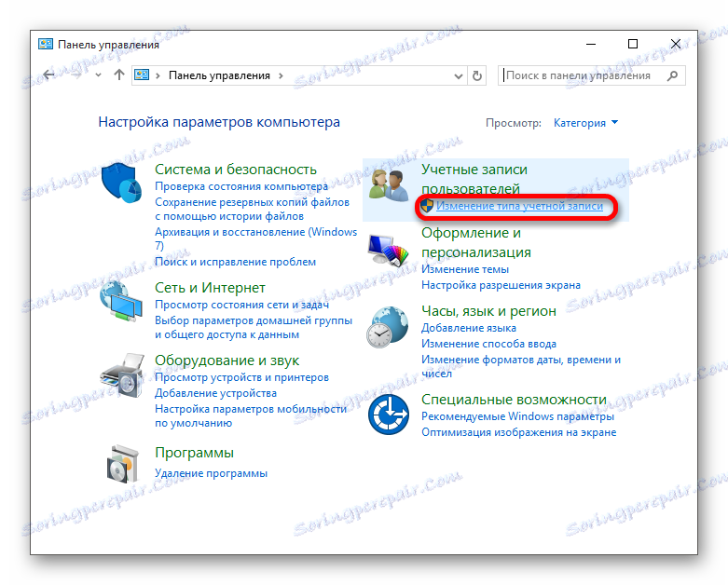
Task: Click the Control Panel icon in address bar
Action: [142, 75]
